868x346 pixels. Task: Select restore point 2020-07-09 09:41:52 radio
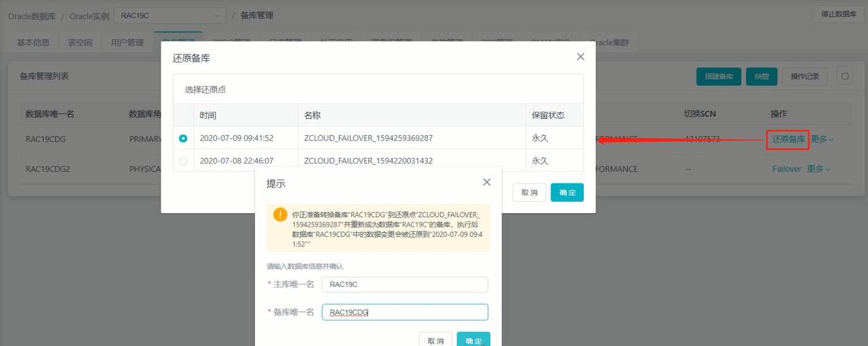coord(183,138)
